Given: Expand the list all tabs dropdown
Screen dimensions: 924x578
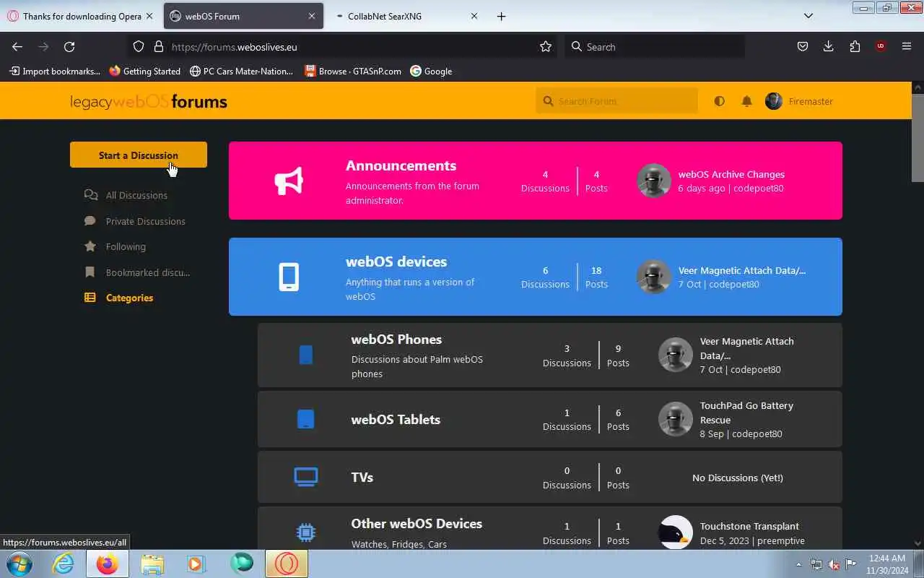Looking at the screenshot, I should coord(808,16).
